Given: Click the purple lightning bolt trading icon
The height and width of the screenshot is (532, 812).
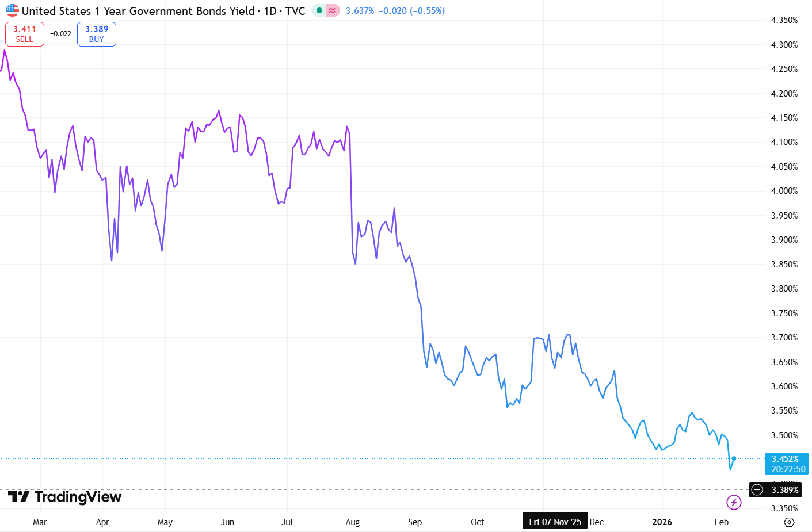Looking at the screenshot, I should coord(734,502).
